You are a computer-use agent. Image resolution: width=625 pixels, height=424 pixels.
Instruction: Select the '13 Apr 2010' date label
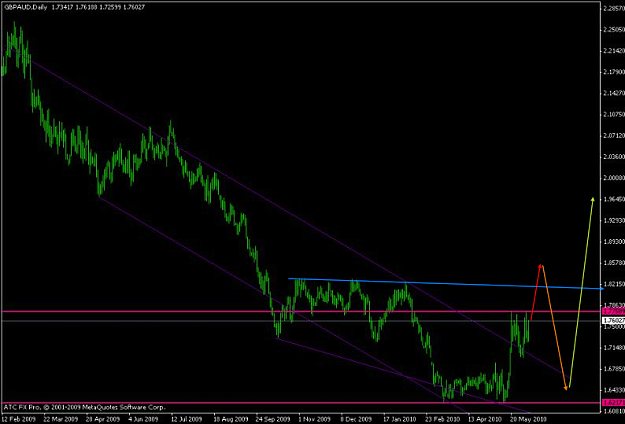485,420
